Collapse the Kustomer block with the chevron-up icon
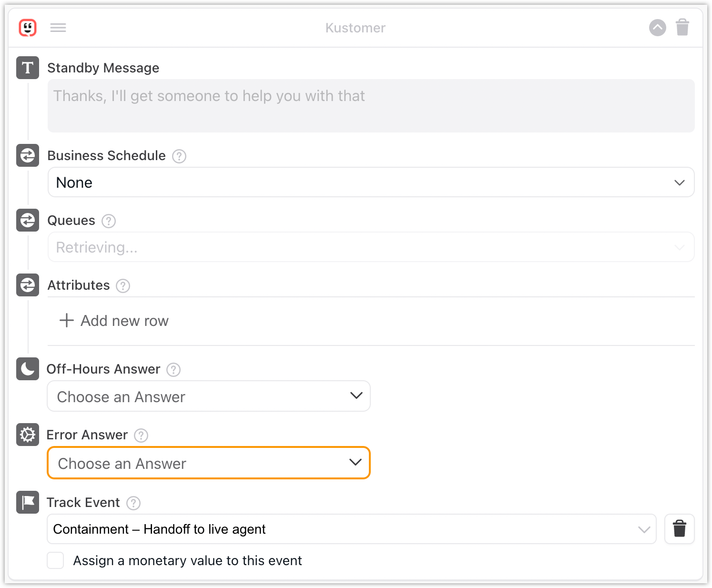The width and height of the screenshot is (712, 588). click(x=657, y=28)
